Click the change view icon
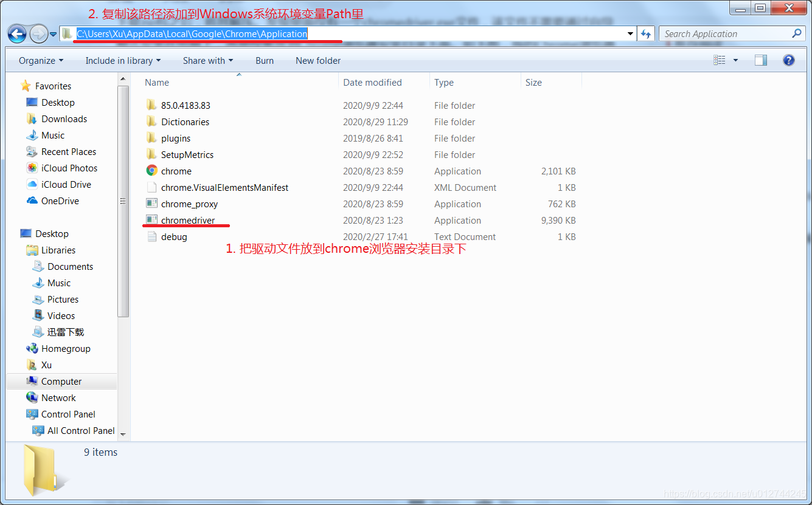 [720, 60]
